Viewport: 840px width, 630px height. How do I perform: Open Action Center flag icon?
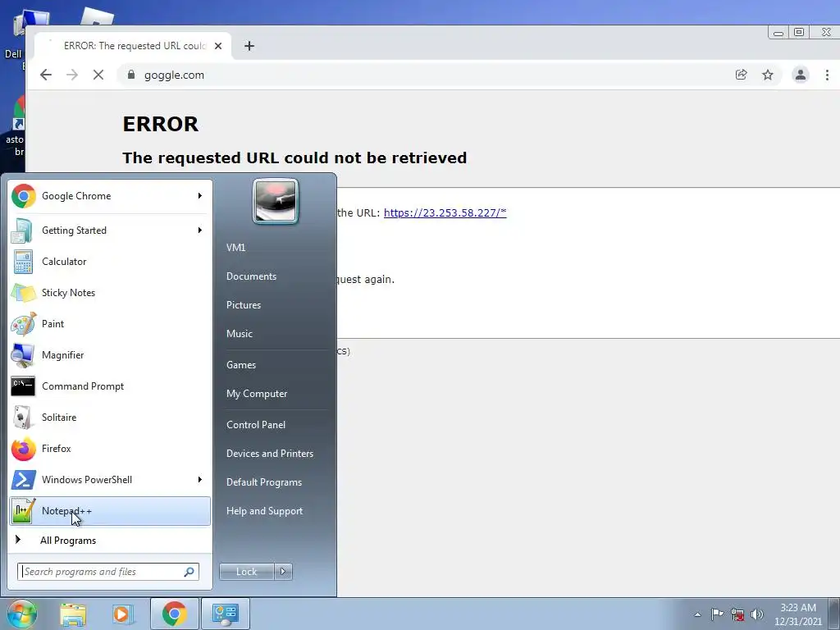pyautogui.click(x=717, y=614)
